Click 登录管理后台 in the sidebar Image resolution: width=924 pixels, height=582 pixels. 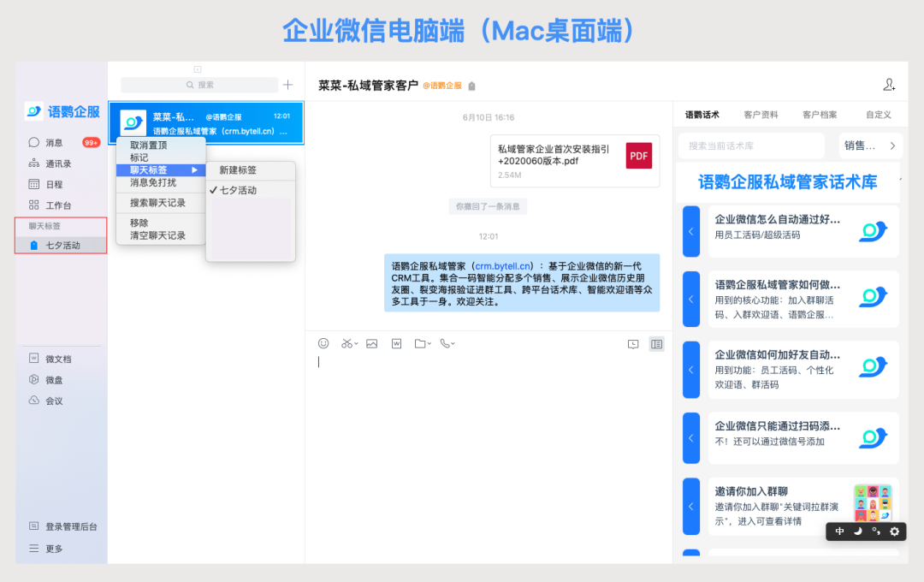71,526
